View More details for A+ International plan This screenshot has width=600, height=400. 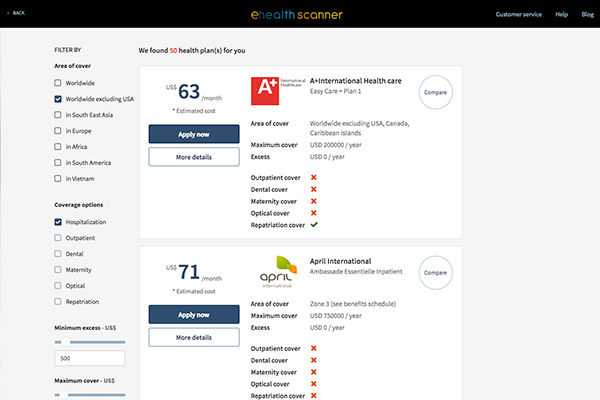(x=194, y=157)
